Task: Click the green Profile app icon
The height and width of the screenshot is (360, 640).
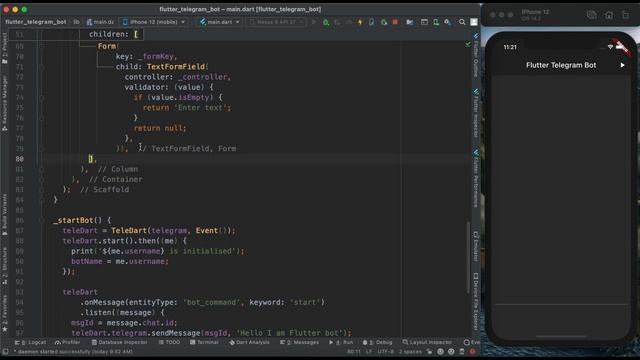Action: pyautogui.click(x=384, y=22)
